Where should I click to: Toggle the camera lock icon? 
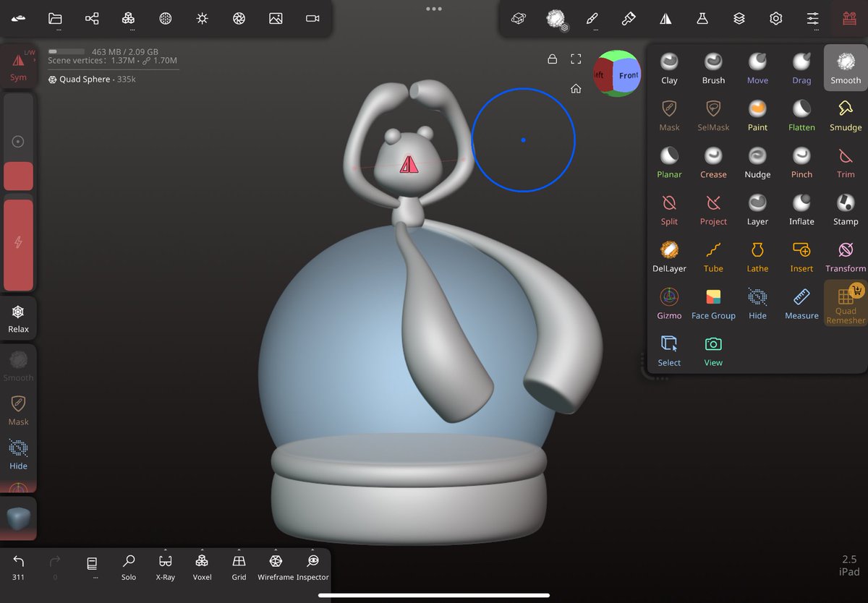click(x=552, y=59)
